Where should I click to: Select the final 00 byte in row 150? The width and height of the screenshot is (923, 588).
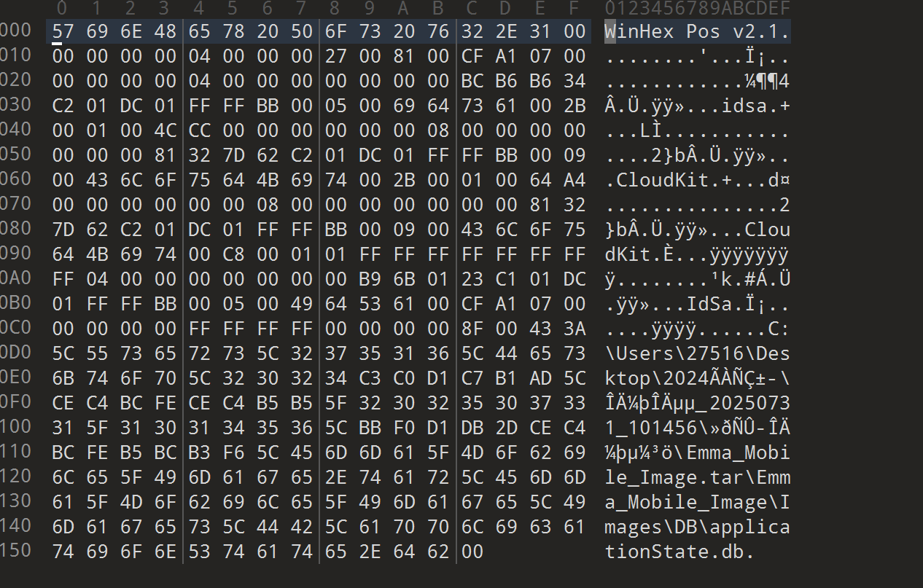[472, 552]
